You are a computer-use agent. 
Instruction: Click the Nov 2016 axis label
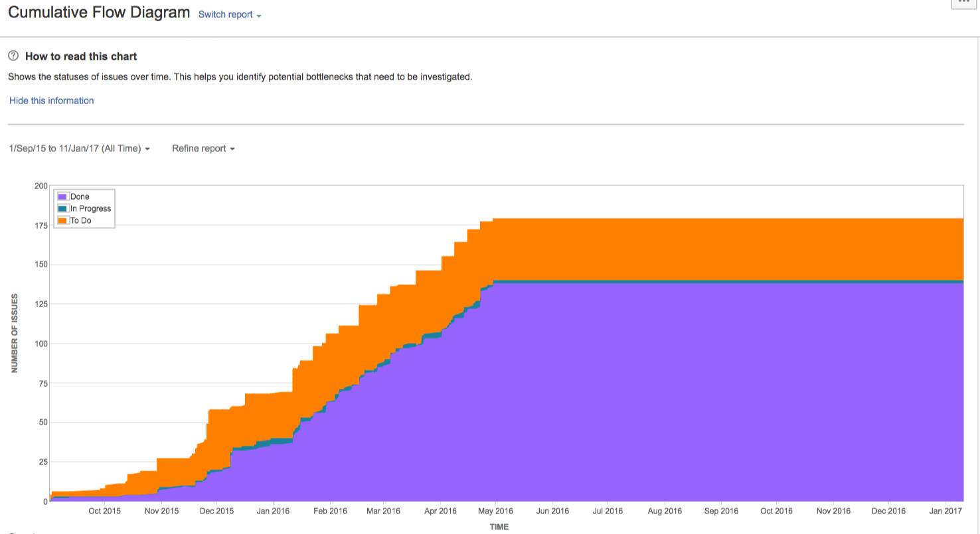833,511
